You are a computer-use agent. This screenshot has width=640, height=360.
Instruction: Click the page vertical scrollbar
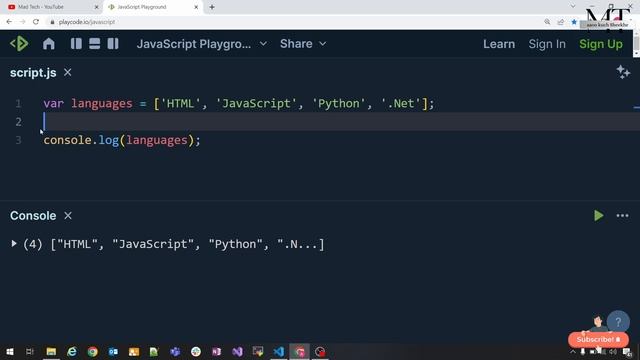[636, 43]
